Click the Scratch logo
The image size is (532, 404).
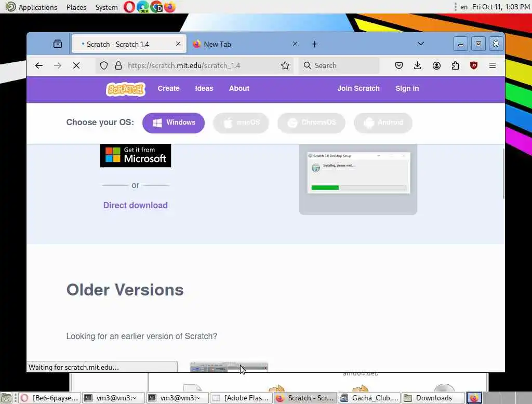[x=126, y=89]
